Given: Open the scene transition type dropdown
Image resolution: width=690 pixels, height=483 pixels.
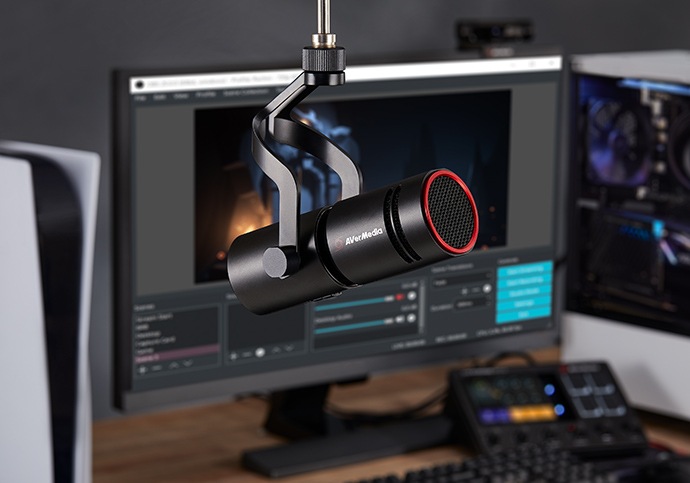Looking at the screenshot, I should coord(461,280).
